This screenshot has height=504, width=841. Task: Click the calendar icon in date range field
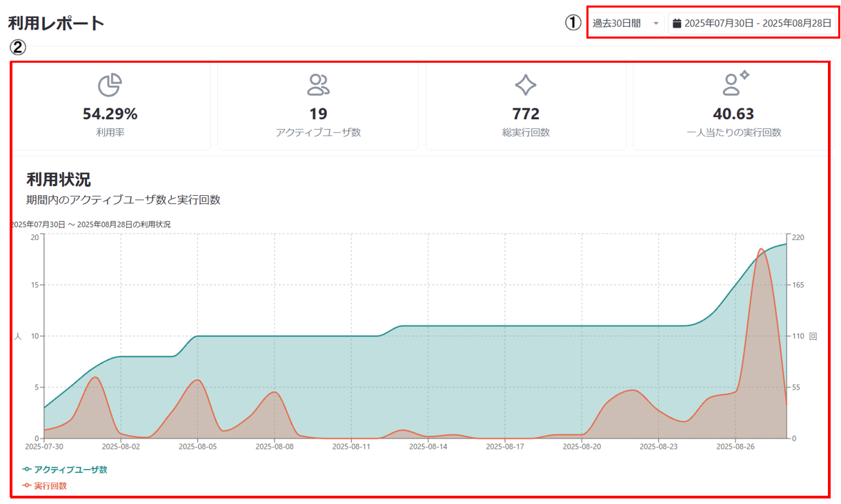677,23
